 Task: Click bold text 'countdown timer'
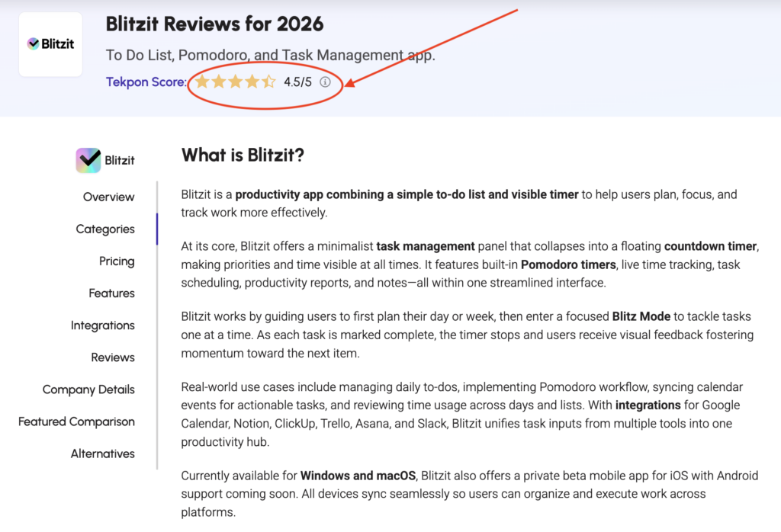710,246
